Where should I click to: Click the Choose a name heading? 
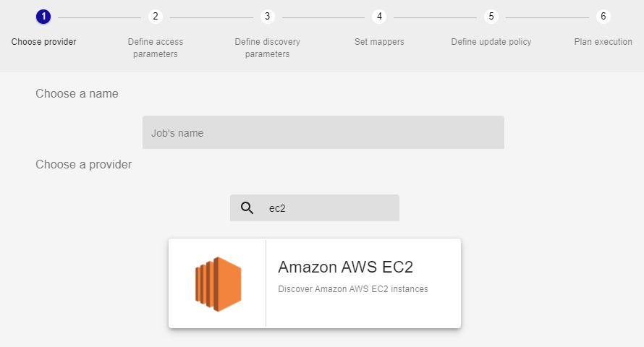pyautogui.click(x=77, y=94)
